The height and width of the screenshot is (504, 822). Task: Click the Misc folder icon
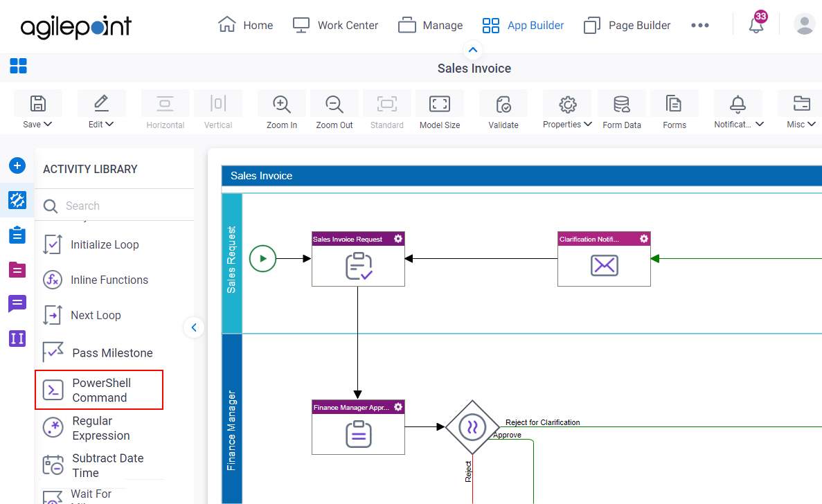click(801, 104)
